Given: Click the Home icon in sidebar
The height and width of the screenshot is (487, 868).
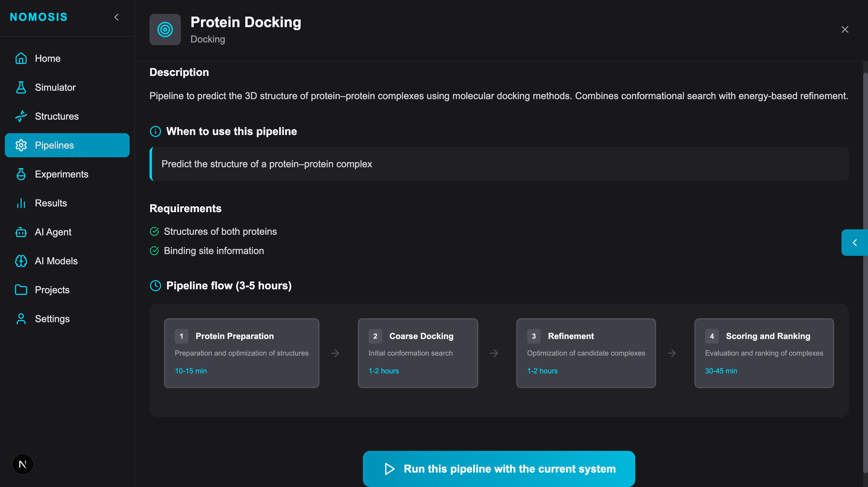Looking at the screenshot, I should pos(21,58).
